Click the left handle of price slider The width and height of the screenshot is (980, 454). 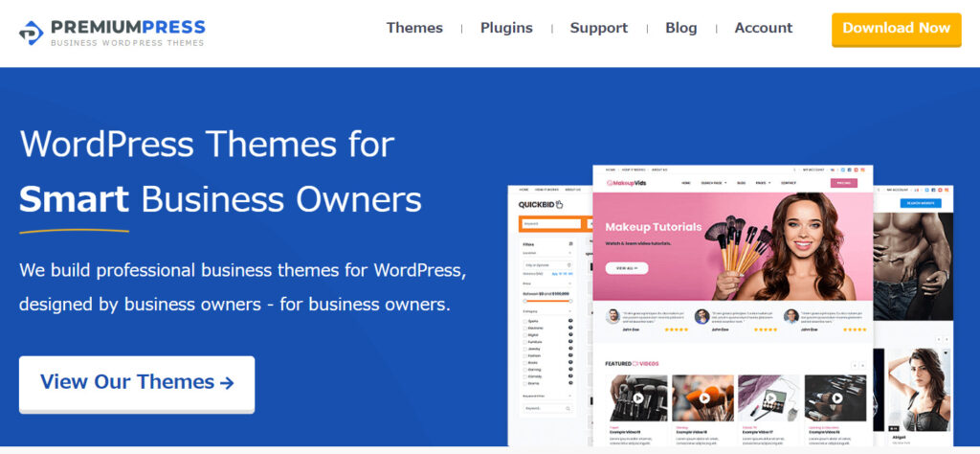click(524, 301)
